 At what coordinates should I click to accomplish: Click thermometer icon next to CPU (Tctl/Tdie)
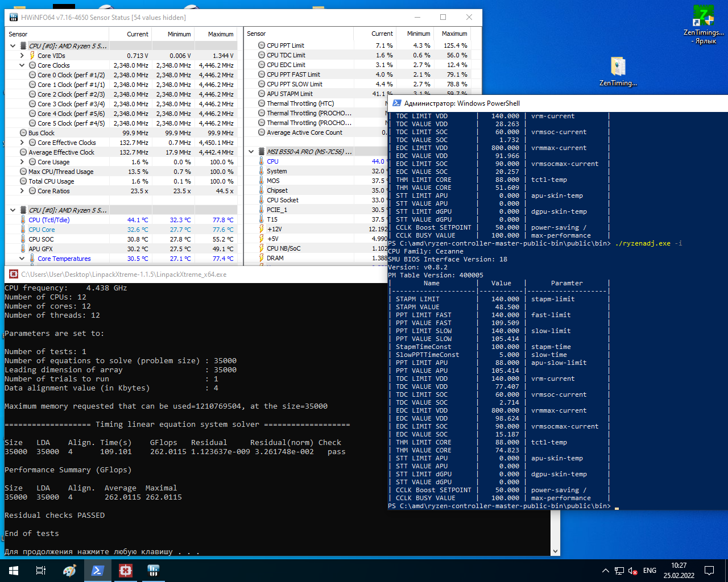point(23,220)
